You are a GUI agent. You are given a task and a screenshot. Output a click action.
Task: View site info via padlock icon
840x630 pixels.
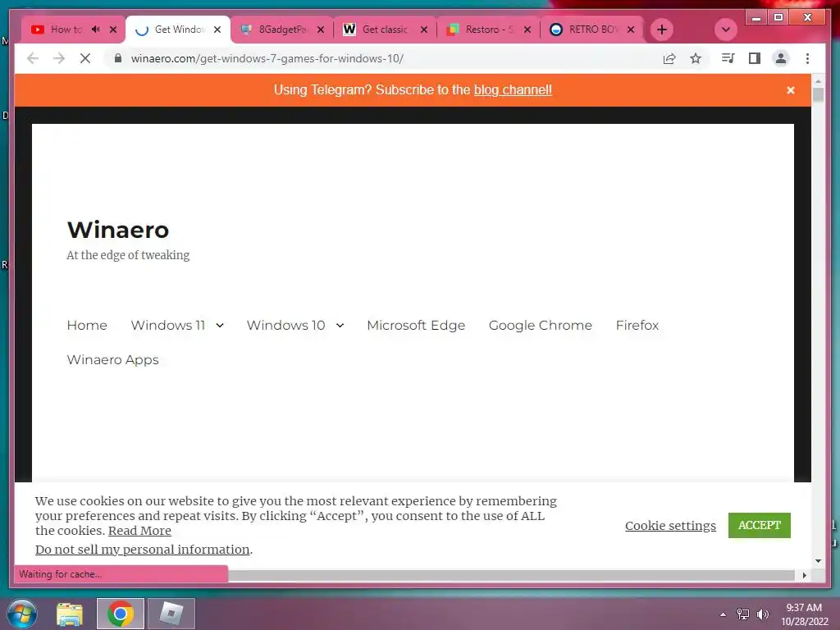(x=118, y=58)
